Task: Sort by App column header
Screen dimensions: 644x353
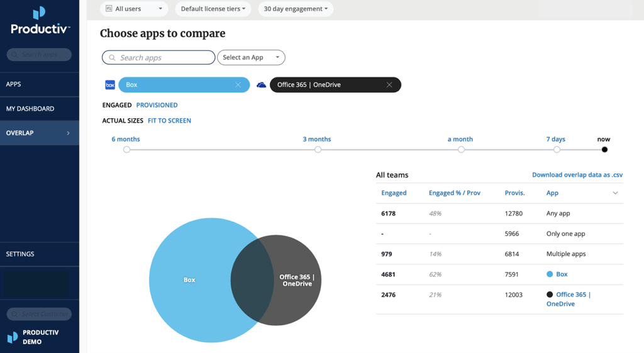Action: tap(552, 193)
